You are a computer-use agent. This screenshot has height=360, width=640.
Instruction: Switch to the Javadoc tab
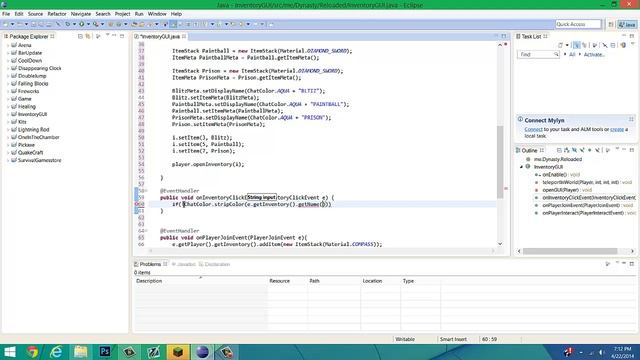[184, 264]
